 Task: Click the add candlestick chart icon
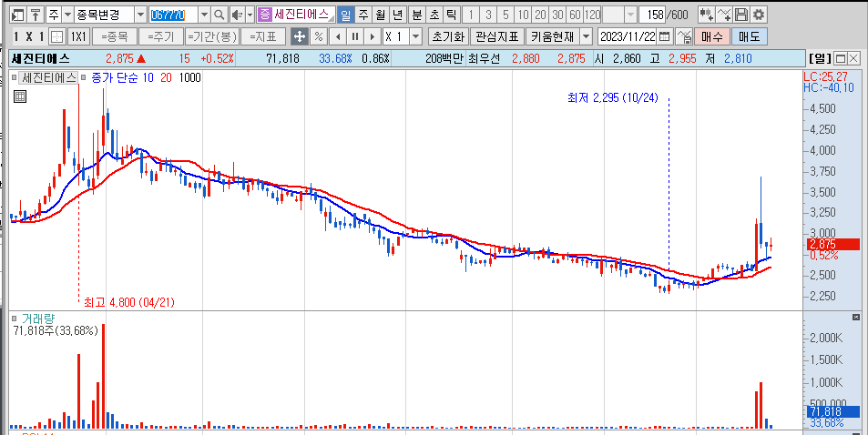707,15
